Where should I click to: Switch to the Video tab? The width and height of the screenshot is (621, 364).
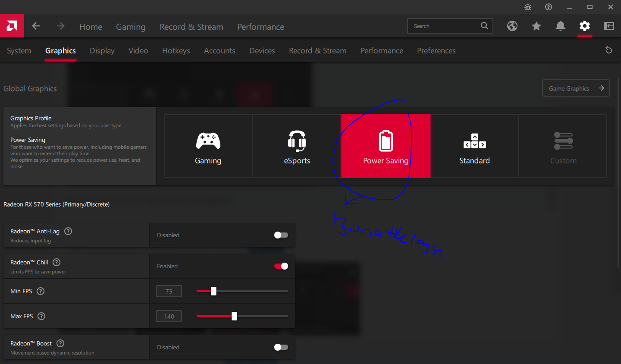click(x=138, y=50)
